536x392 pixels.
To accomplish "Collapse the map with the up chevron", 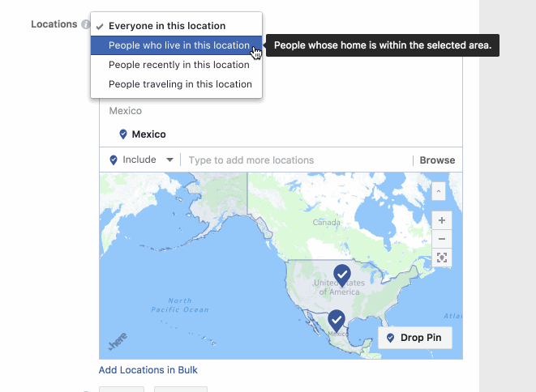I will click(439, 191).
